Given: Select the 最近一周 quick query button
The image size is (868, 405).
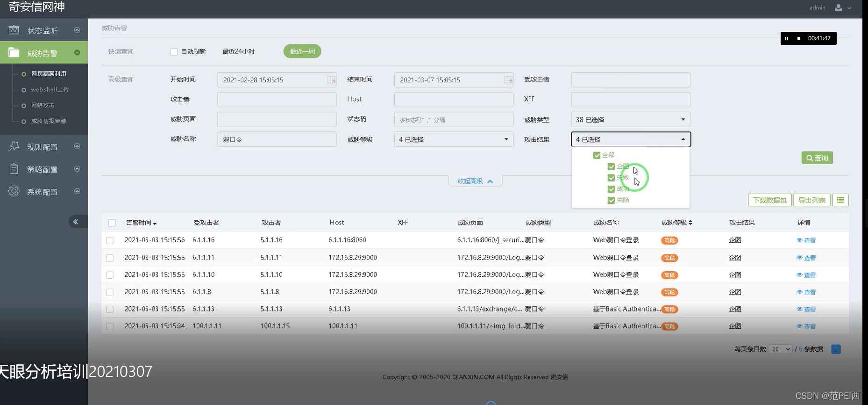Looking at the screenshot, I should (302, 51).
